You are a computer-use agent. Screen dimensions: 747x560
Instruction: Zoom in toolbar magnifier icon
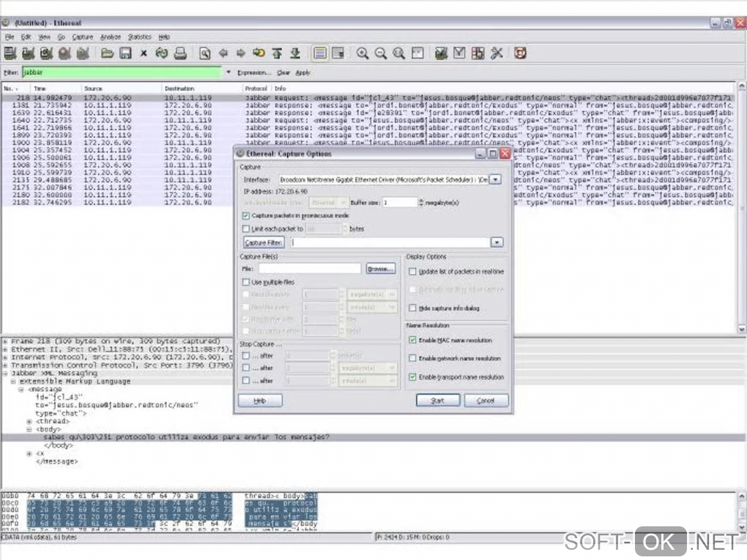coord(363,53)
